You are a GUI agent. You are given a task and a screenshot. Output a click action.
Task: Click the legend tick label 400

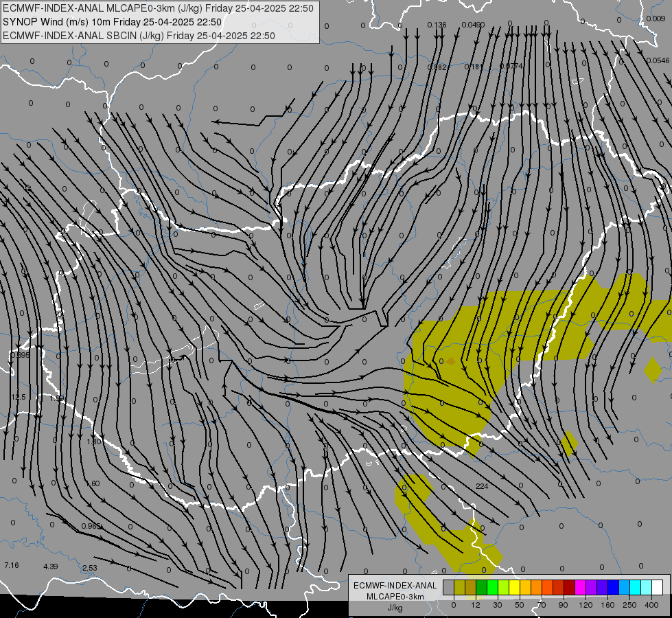651,605
